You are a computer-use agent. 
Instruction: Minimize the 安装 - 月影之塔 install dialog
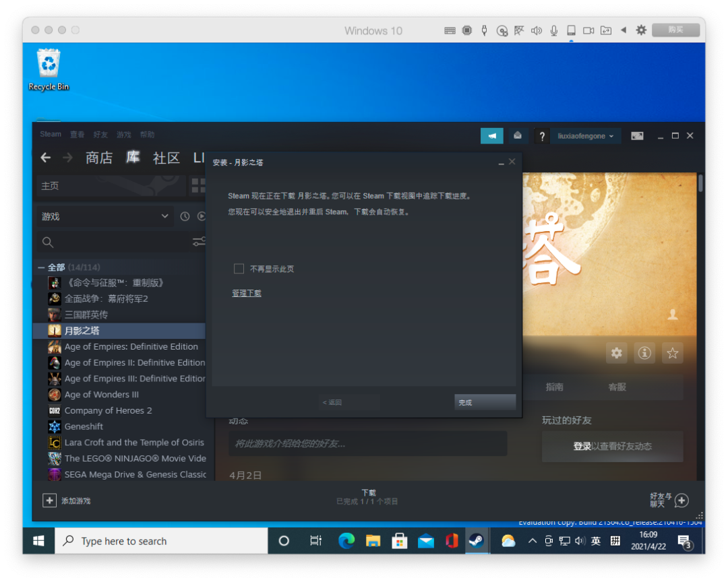click(x=501, y=162)
